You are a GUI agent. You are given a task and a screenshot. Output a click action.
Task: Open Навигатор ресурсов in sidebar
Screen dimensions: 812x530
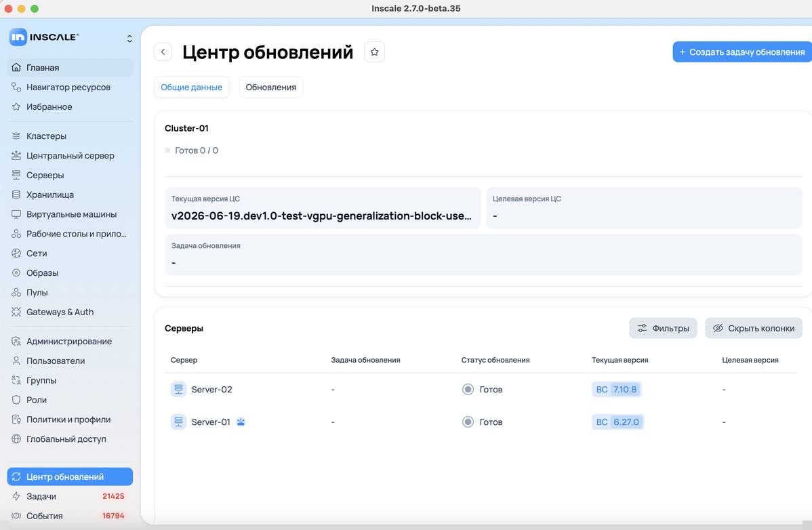(70, 87)
